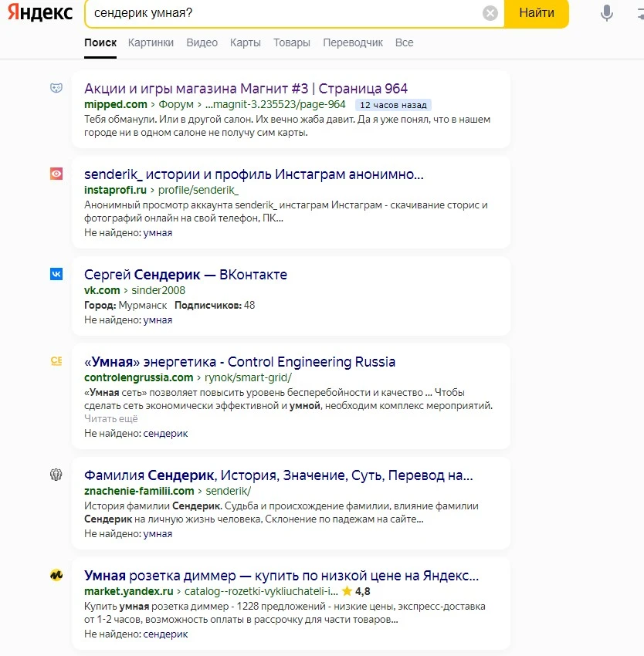Open the Все services tab

click(404, 42)
